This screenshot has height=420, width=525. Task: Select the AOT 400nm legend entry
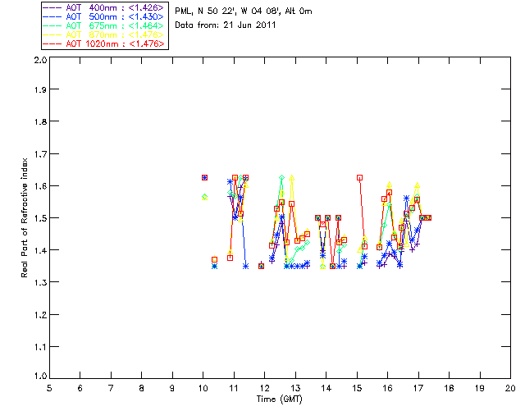point(104,7)
